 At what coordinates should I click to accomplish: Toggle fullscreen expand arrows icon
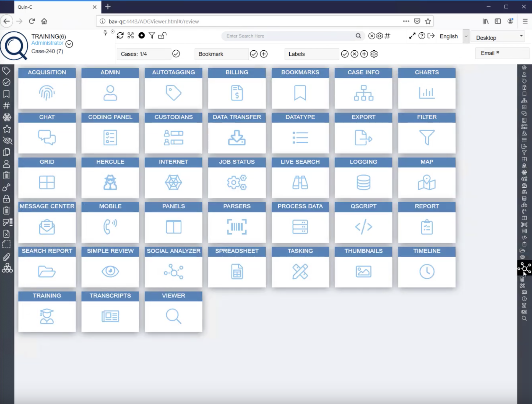click(412, 36)
